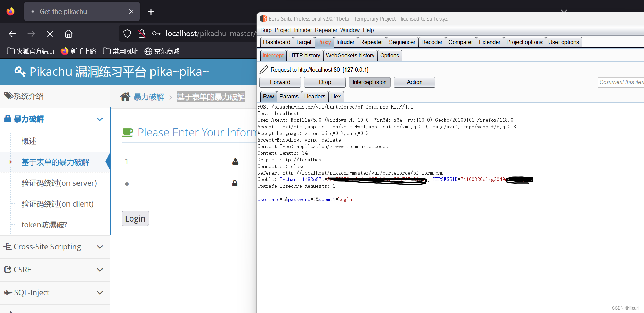Stop page loading with the X icon

[x=50, y=34]
